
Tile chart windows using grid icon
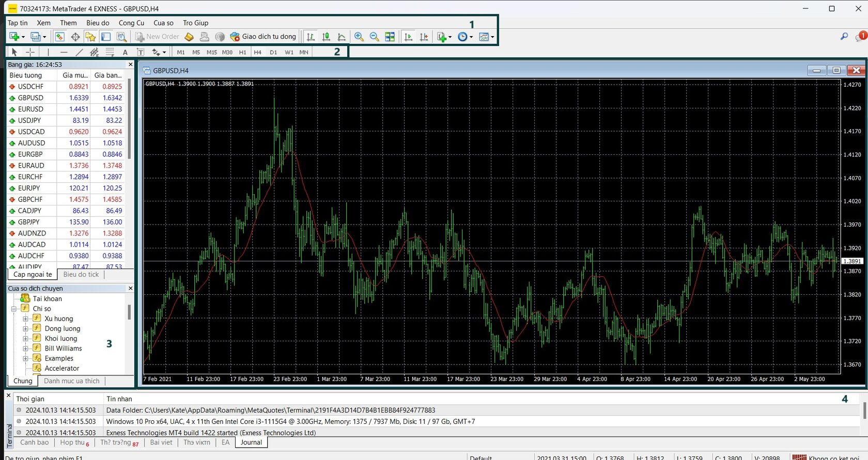(390, 37)
